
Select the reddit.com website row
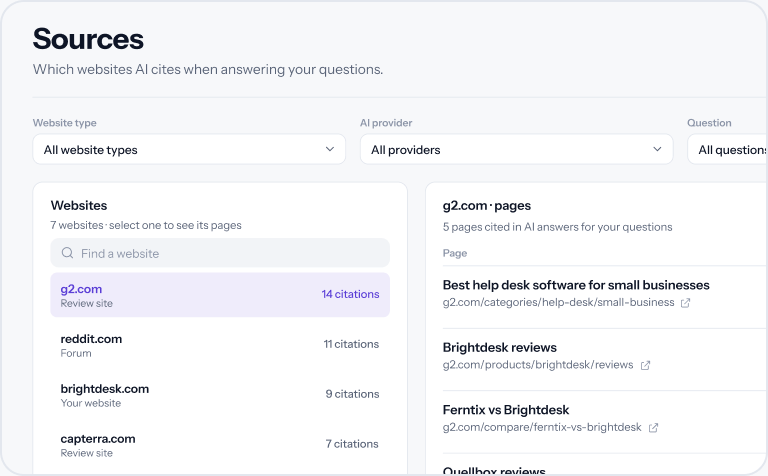tap(220, 345)
